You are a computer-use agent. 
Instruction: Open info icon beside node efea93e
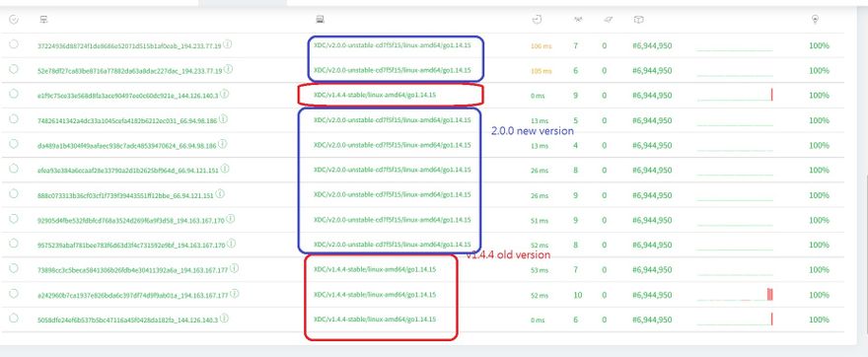coord(226,169)
